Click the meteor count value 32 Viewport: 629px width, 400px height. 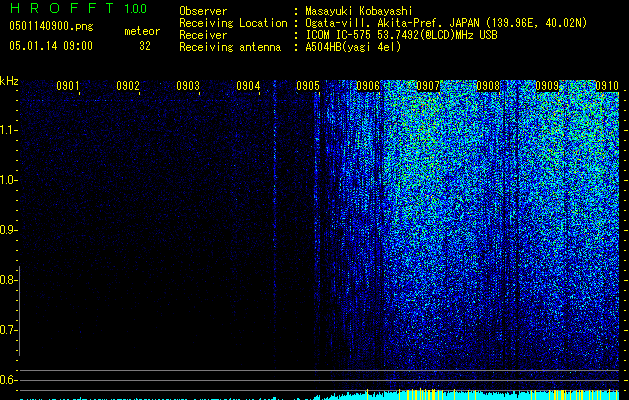click(145, 46)
